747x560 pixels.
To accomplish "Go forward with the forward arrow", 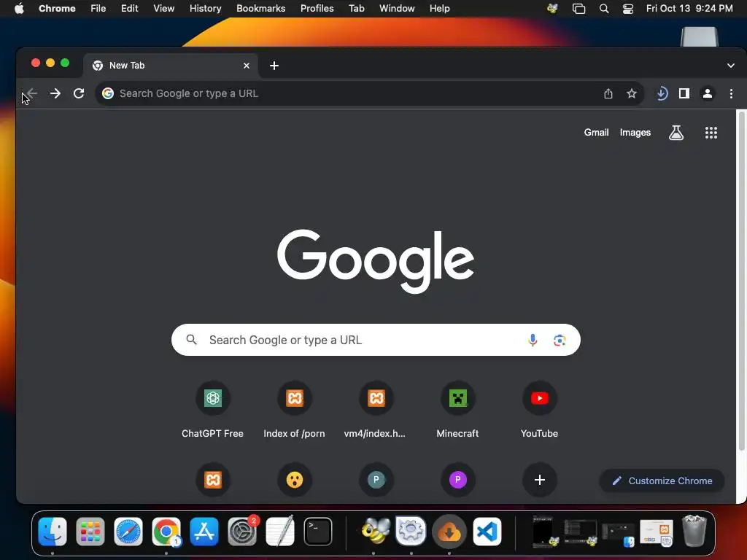I will tap(55, 93).
